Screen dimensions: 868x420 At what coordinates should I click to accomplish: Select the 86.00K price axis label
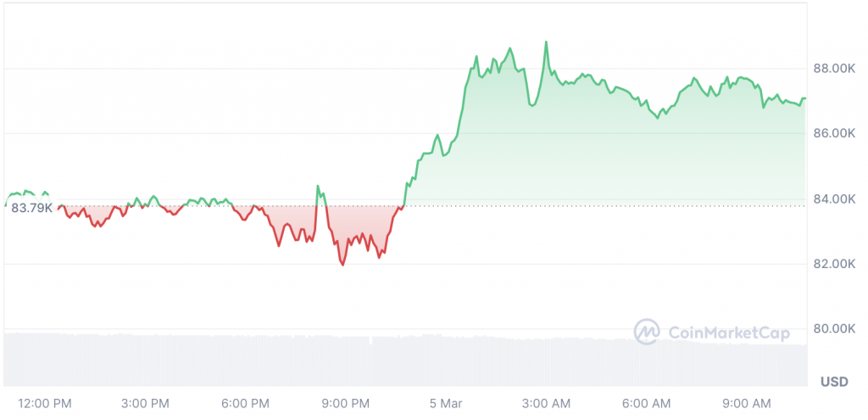point(834,133)
